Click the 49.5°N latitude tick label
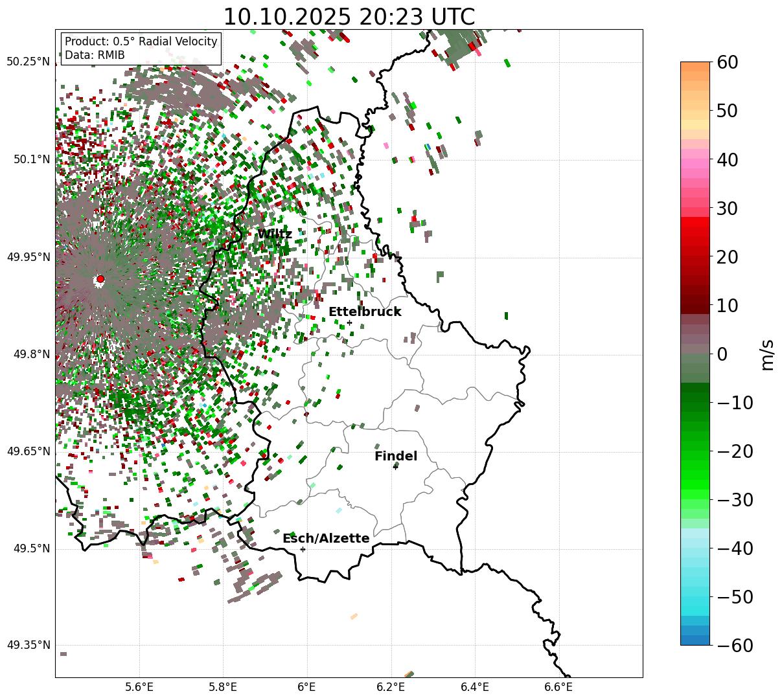This screenshot has width=782, height=700. coord(32,548)
